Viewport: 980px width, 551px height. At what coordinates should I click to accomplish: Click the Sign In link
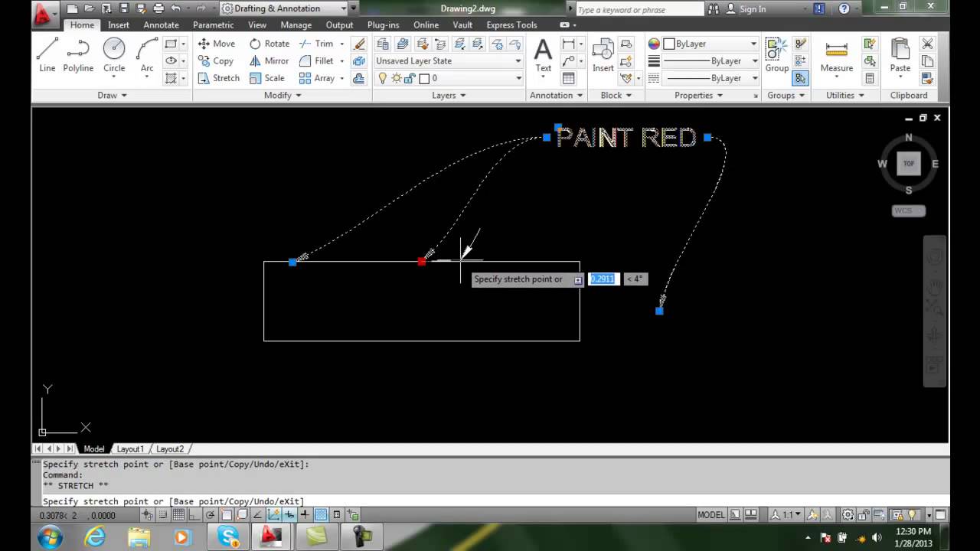(x=753, y=9)
